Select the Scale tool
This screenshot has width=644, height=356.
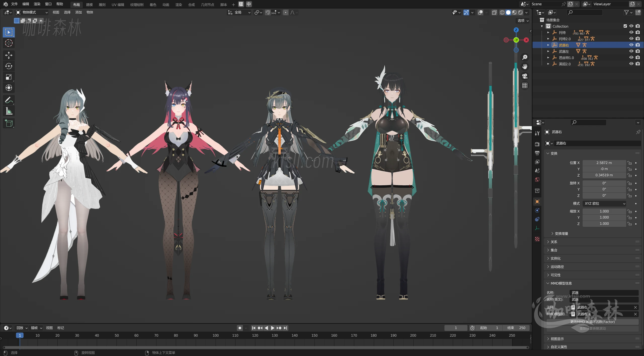[x=9, y=77]
